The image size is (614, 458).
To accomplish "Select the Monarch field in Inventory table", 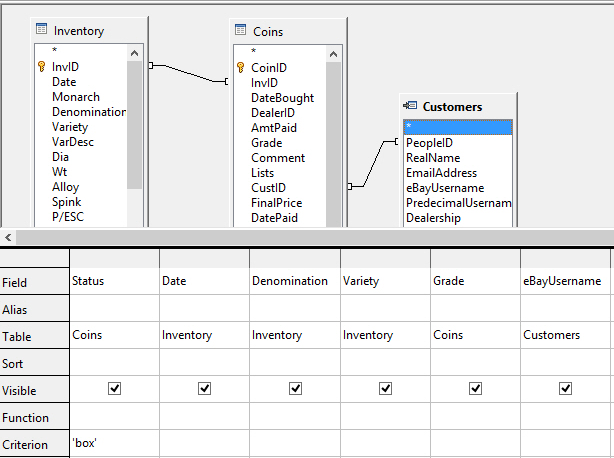I will 76,97.
